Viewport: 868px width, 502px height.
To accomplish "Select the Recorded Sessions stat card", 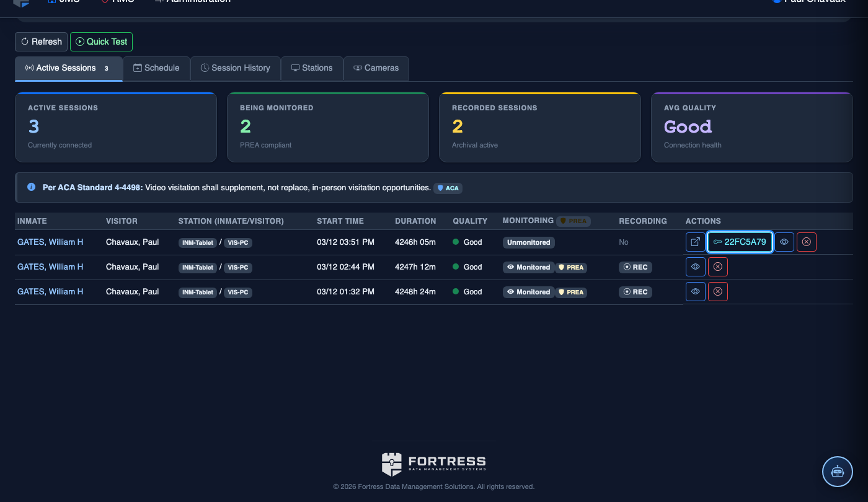I will click(x=540, y=127).
